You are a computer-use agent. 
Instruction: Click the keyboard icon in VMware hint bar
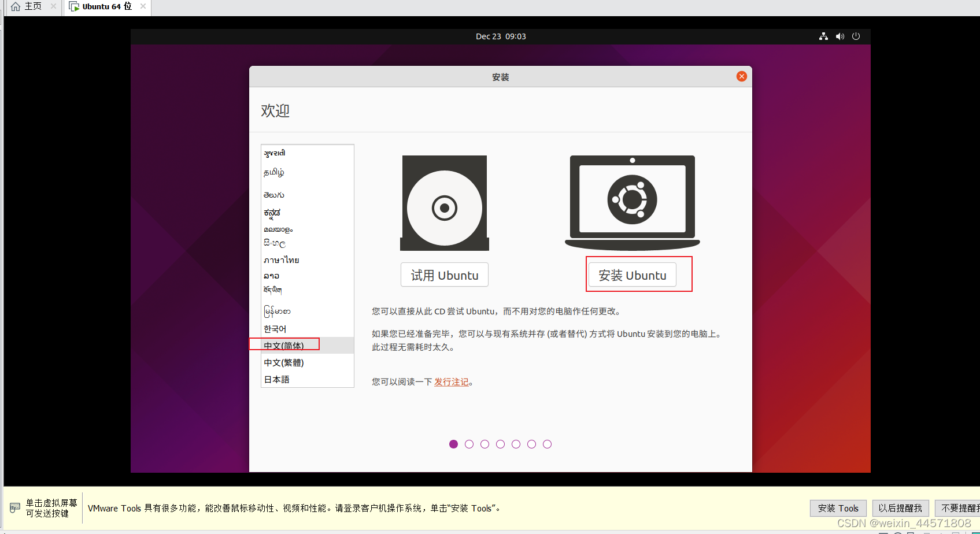tap(15, 508)
